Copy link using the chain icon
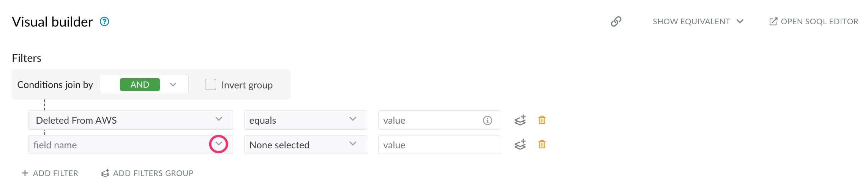Viewport: 868px width, 195px height. tap(616, 22)
